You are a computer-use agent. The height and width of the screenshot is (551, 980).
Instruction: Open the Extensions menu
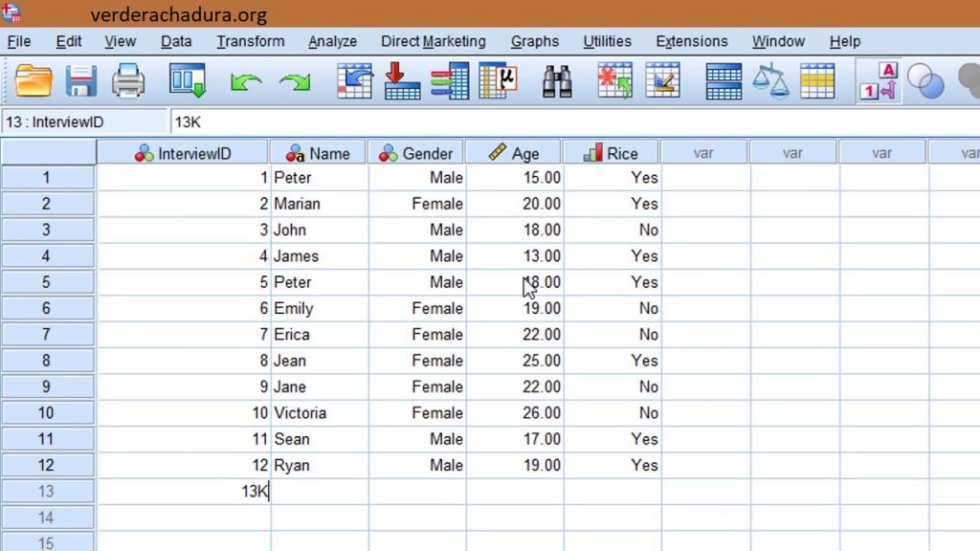pyautogui.click(x=692, y=41)
